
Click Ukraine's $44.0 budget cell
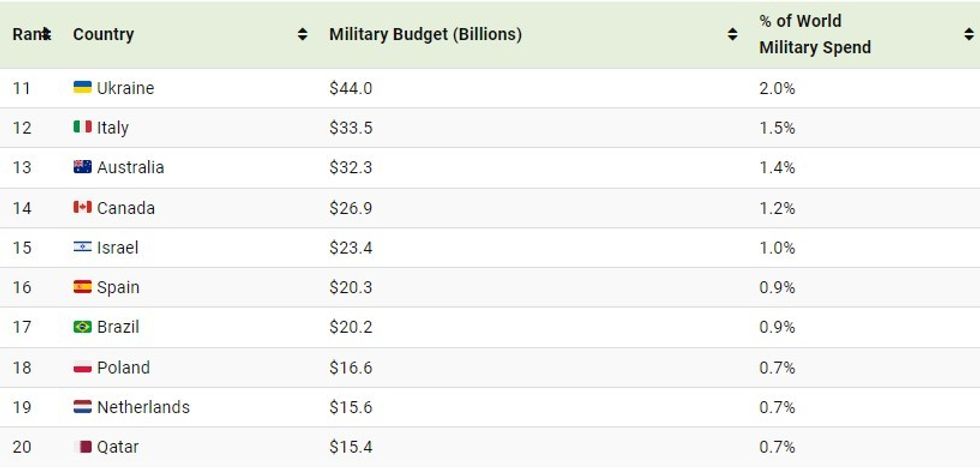350,88
